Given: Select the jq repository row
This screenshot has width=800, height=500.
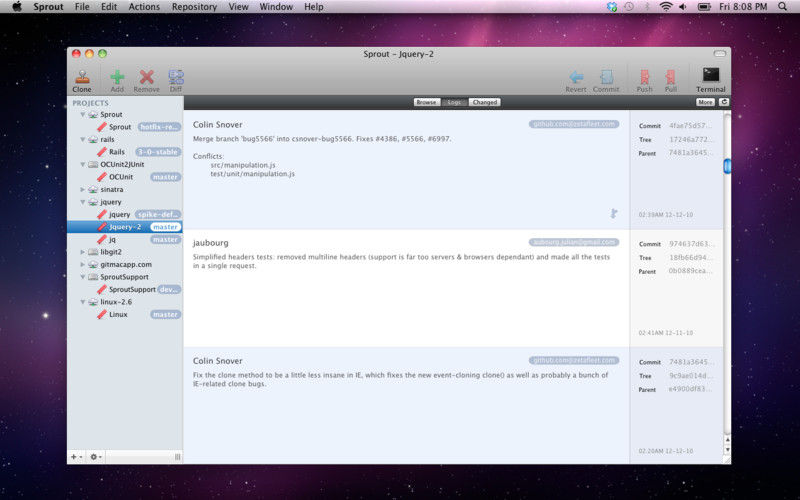Looking at the screenshot, I should (x=124, y=239).
